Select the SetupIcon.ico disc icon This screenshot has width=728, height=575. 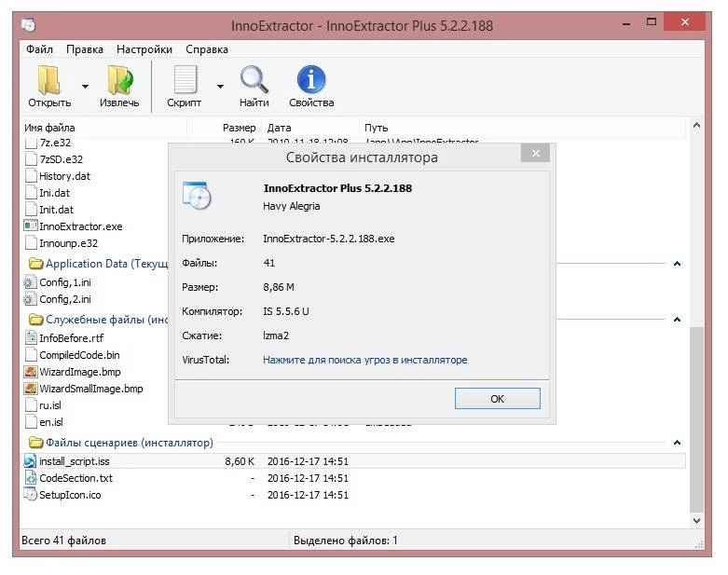[30, 494]
